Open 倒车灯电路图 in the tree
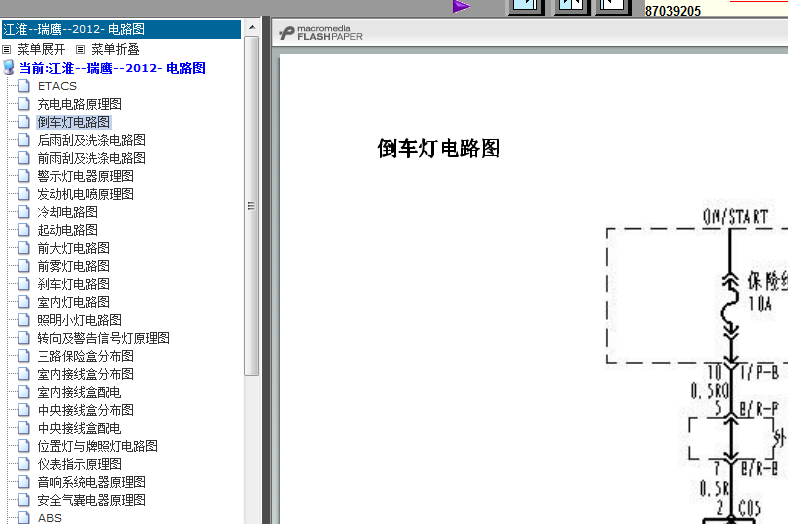The height and width of the screenshot is (524, 788). 73,122
